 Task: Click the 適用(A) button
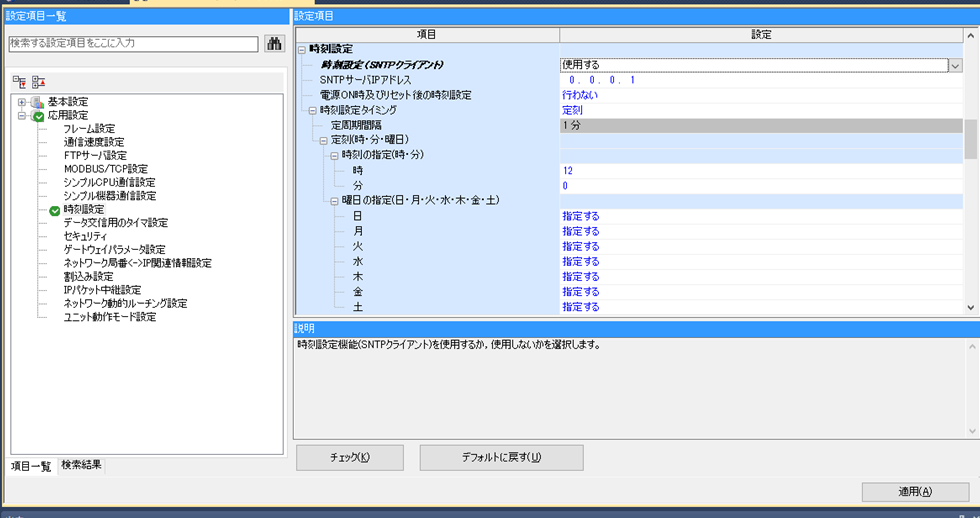click(x=914, y=492)
